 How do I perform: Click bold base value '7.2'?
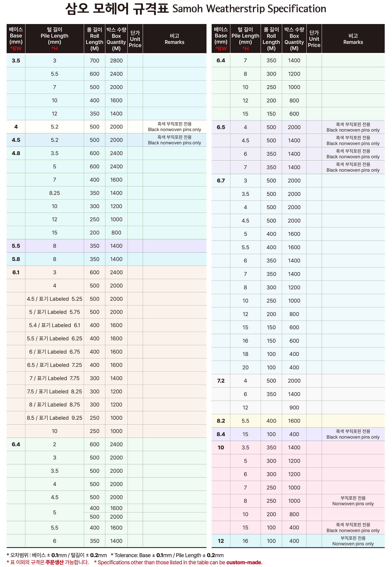221,381
